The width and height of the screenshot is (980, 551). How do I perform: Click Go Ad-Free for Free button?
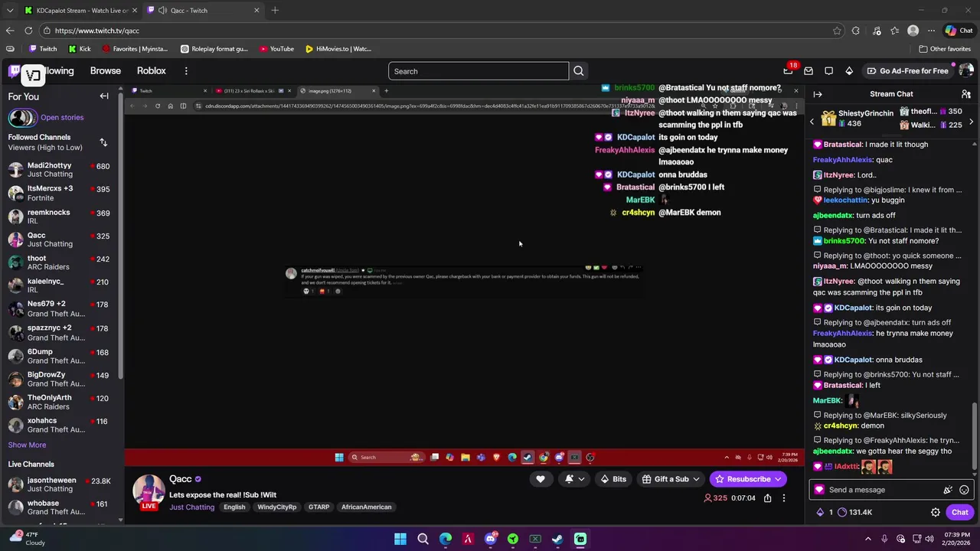pyautogui.click(x=907, y=71)
